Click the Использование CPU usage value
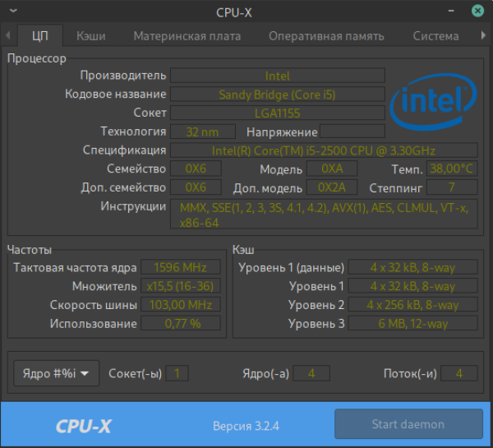 point(180,324)
